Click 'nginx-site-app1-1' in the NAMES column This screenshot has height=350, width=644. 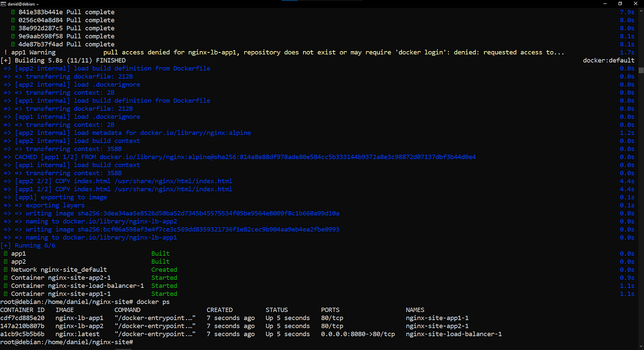[437, 318]
